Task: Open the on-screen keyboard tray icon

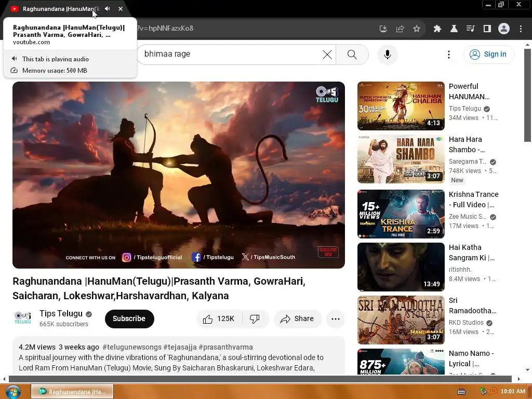Action: [461, 392]
